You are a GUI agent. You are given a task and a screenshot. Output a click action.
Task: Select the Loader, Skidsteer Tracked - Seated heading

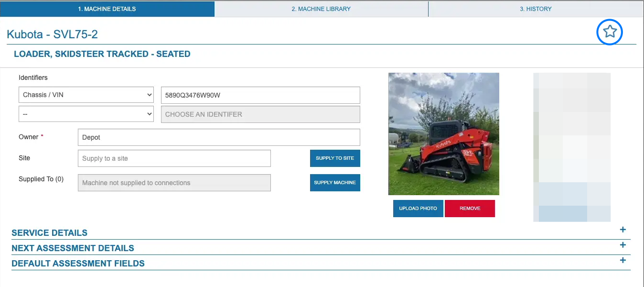pos(102,54)
